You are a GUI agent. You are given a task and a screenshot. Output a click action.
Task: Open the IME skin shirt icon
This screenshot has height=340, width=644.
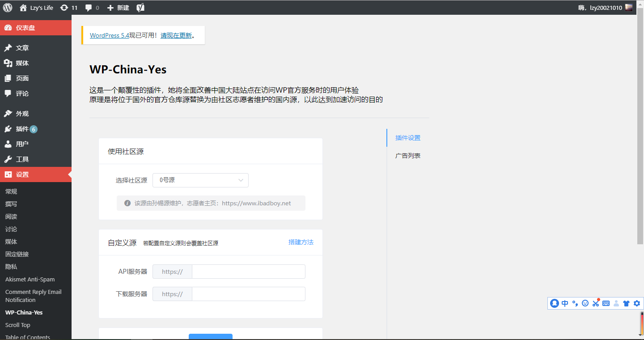[626, 303]
